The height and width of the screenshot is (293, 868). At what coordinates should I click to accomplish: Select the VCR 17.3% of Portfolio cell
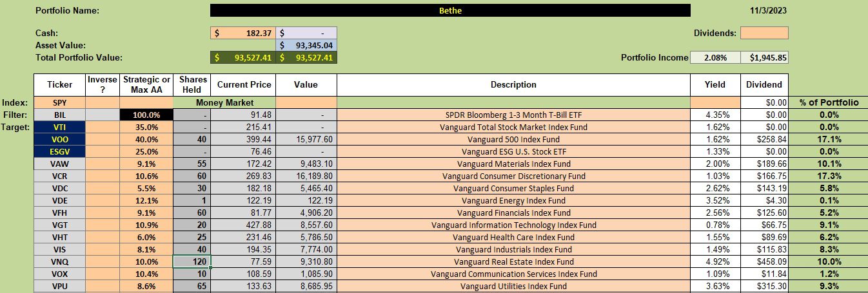[829, 176]
